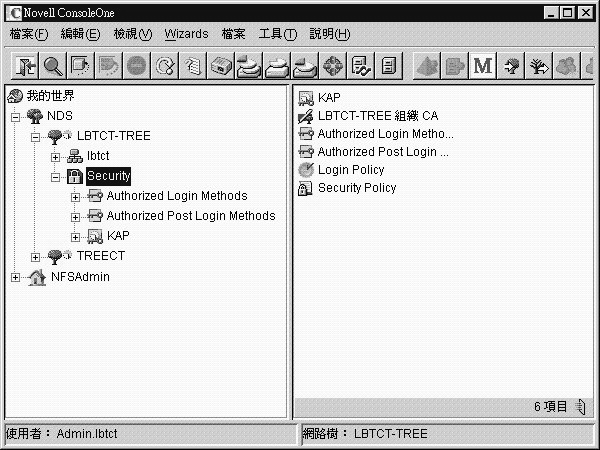Click the grayed-out round stop toolbar icon
The image size is (600, 450).
[137, 66]
